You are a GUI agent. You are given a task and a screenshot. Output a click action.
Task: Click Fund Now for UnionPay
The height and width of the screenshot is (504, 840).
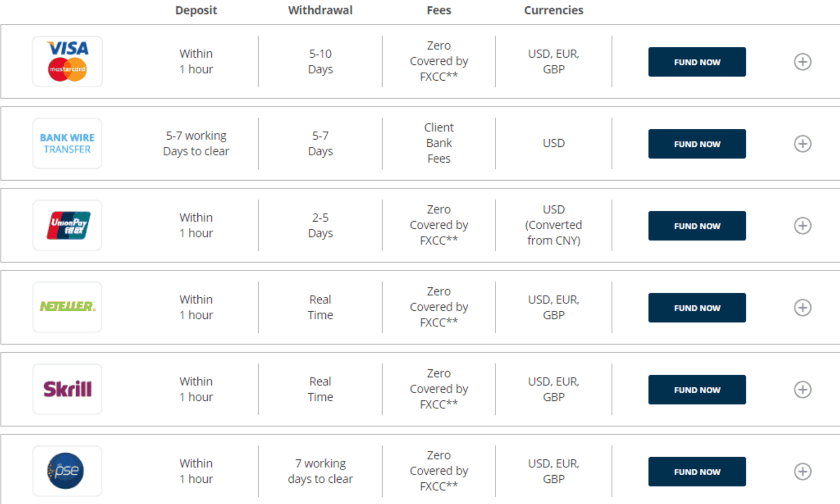pyautogui.click(x=696, y=226)
